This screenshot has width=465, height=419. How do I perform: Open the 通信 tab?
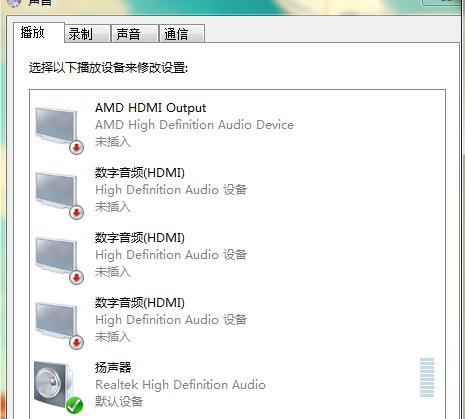pos(182,34)
